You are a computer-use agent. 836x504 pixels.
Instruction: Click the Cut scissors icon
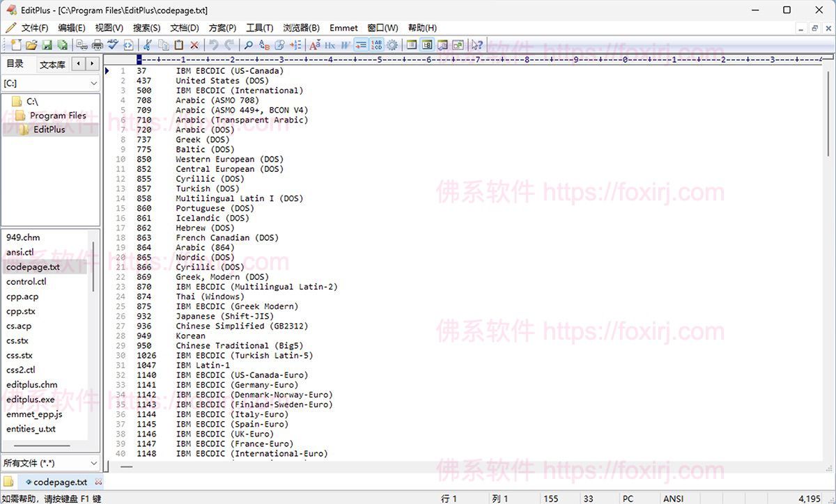point(148,45)
